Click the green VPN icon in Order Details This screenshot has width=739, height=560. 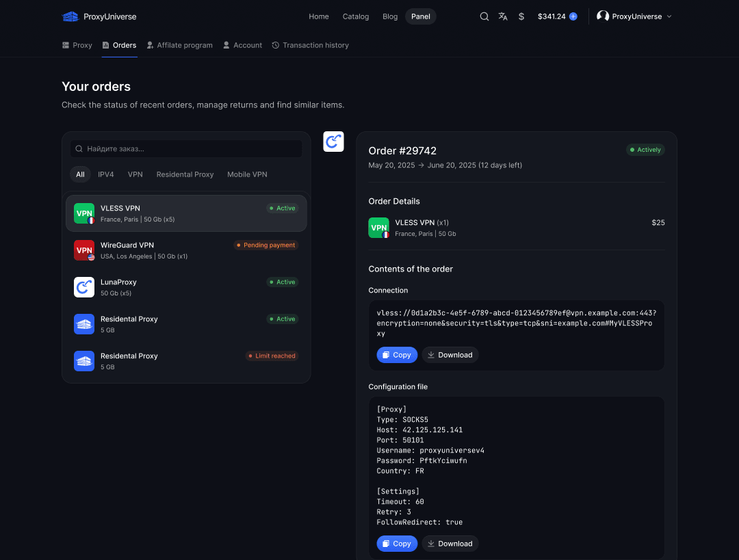[x=378, y=228]
